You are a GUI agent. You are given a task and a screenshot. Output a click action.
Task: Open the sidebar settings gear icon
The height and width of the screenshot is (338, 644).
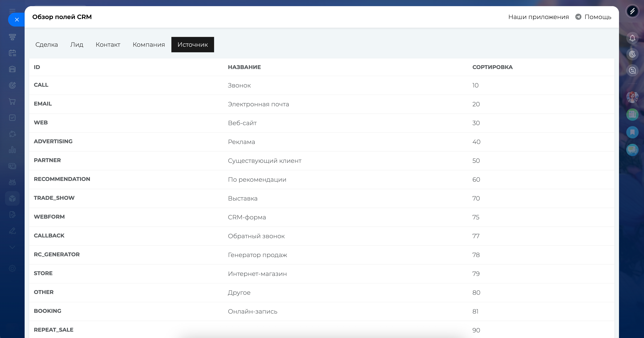(12, 268)
